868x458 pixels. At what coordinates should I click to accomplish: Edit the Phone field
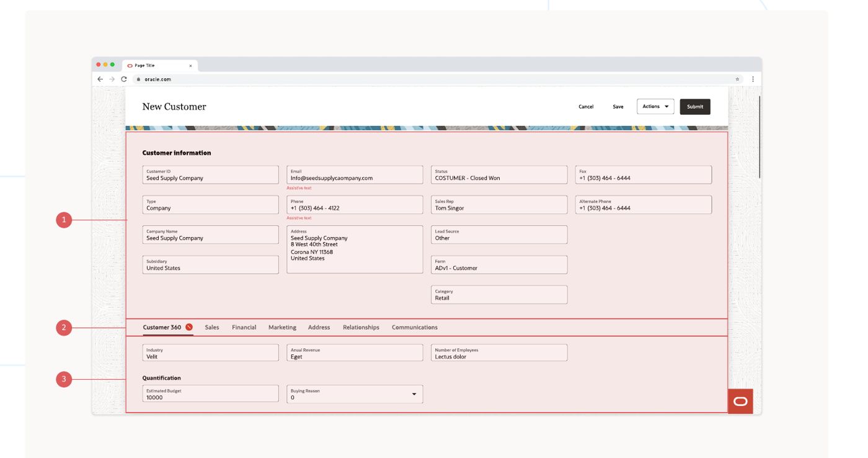coord(355,205)
